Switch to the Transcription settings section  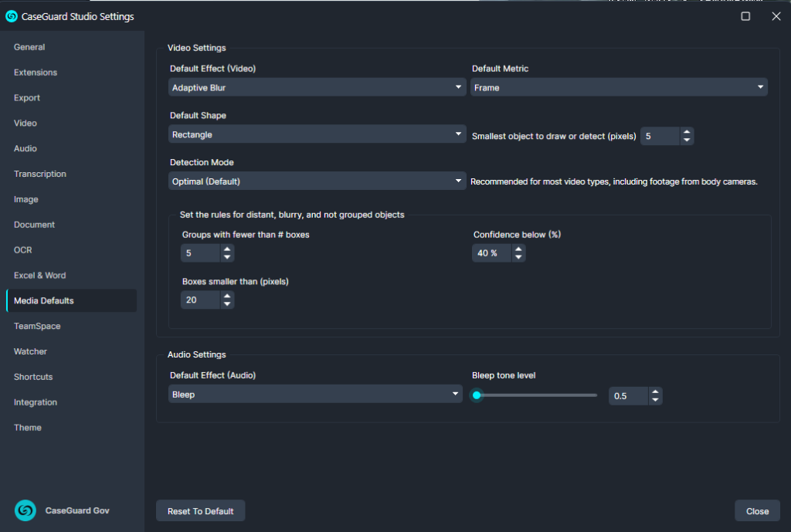click(x=40, y=174)
